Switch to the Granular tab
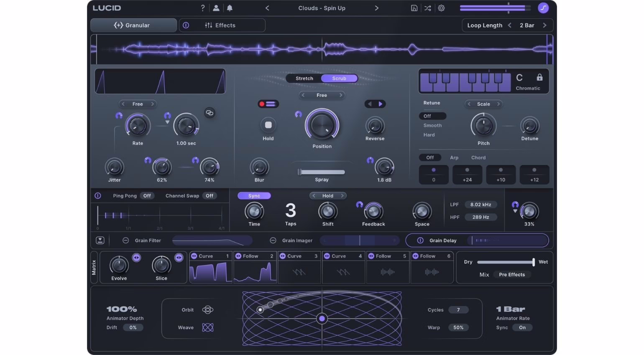This screenshot has width=644, height=355. (x=133, y=25)
